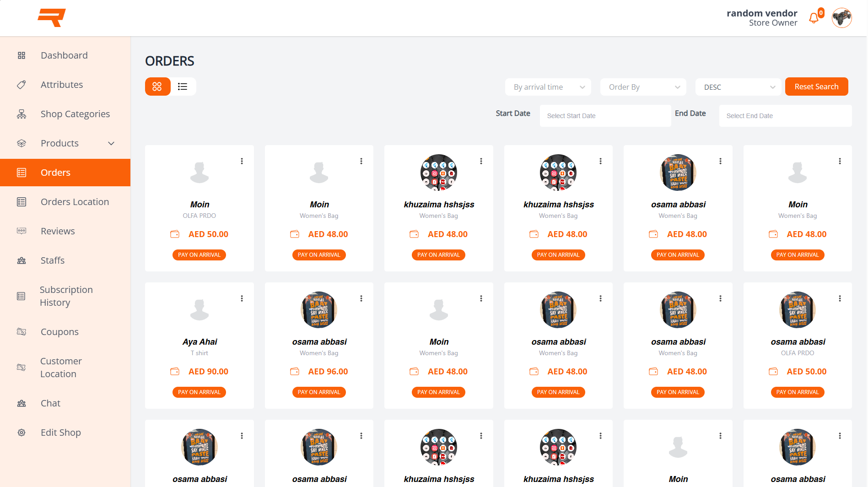Viewport: 868px width, 487px height.
Task: Click the Orders Location list icon
Action: tap(22, 202)
